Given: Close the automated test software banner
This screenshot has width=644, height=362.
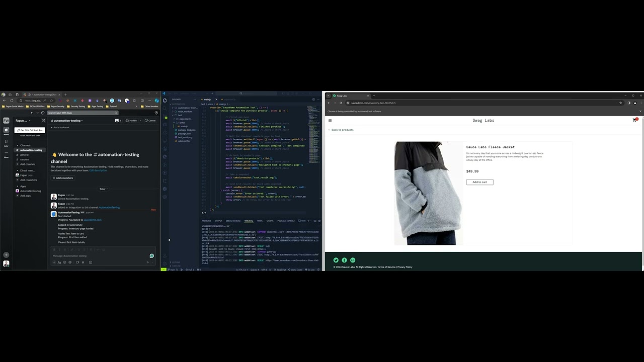Looking at the screenshot, I should tap(640, 111).
